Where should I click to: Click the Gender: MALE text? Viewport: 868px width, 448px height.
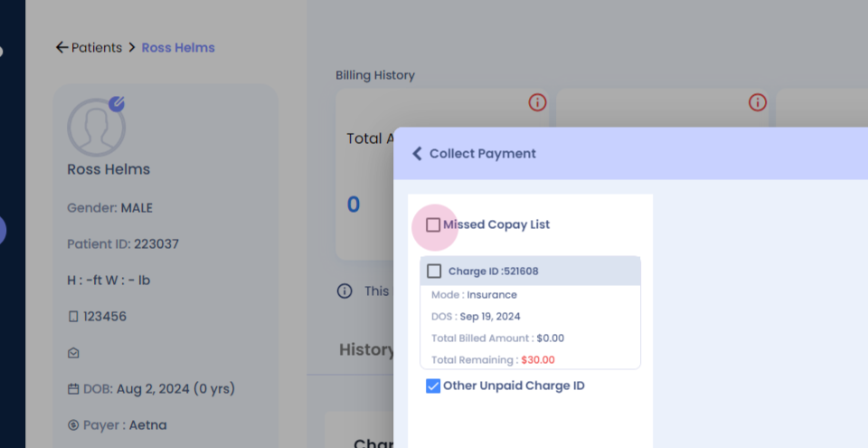(x=109, y=208)
